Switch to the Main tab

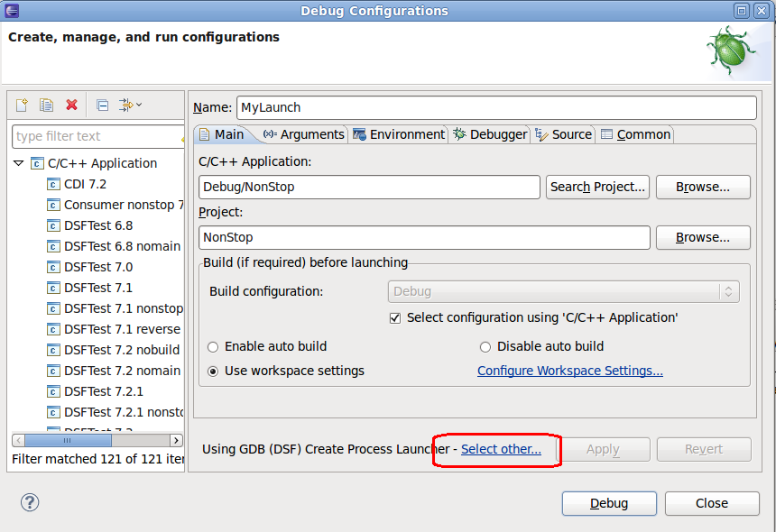[222, 134]
